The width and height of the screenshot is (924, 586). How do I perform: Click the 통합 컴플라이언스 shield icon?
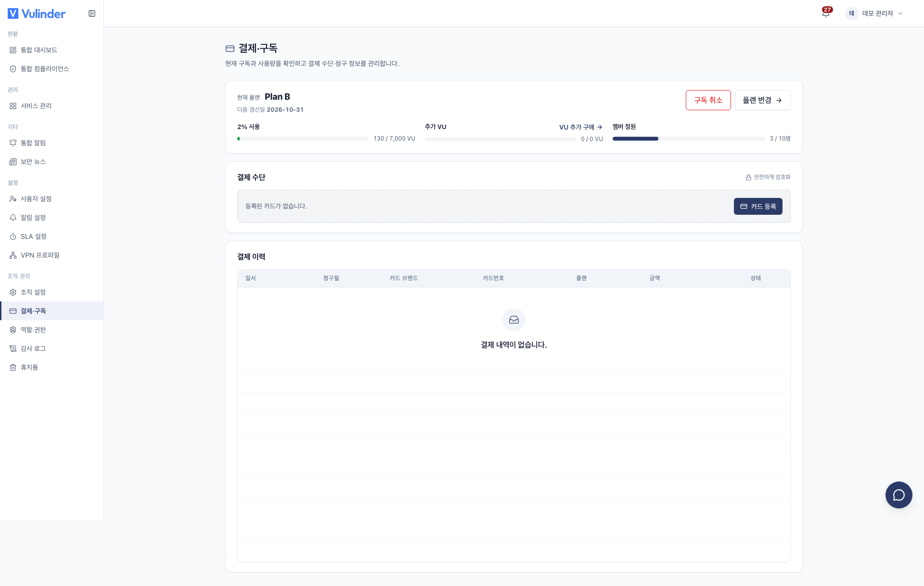tap(13, 69)
